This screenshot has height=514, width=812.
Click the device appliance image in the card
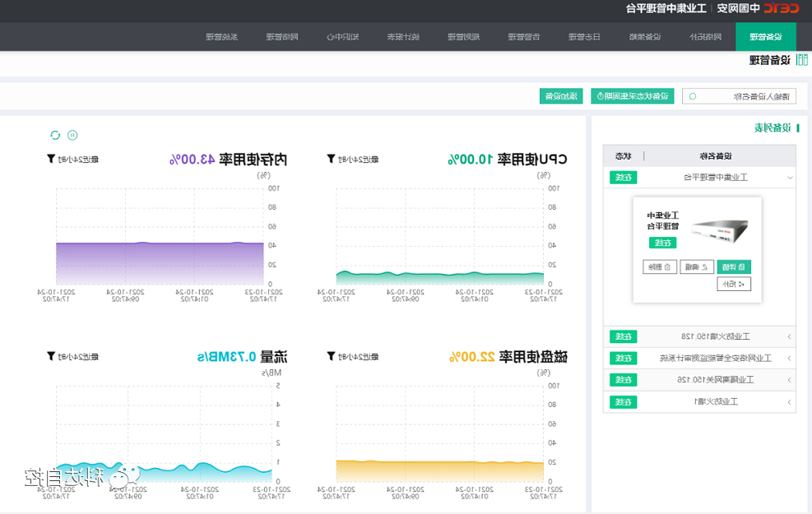click(722, 230)
